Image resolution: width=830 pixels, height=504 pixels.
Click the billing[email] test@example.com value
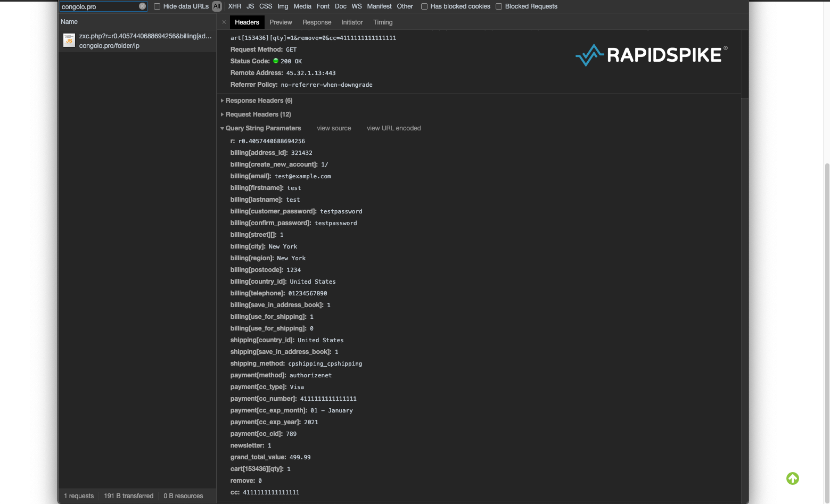coord(303,176)
